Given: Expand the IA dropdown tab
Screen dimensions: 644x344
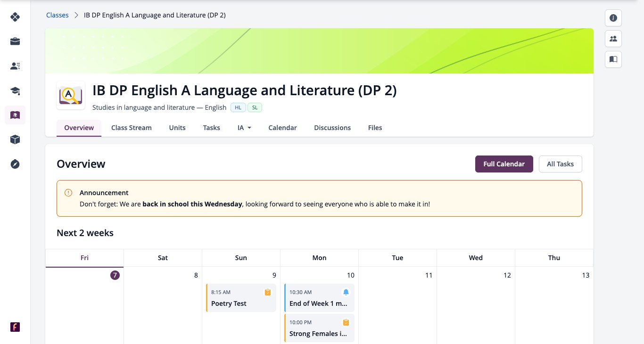Looking at the screenshot, I should 244,128.
